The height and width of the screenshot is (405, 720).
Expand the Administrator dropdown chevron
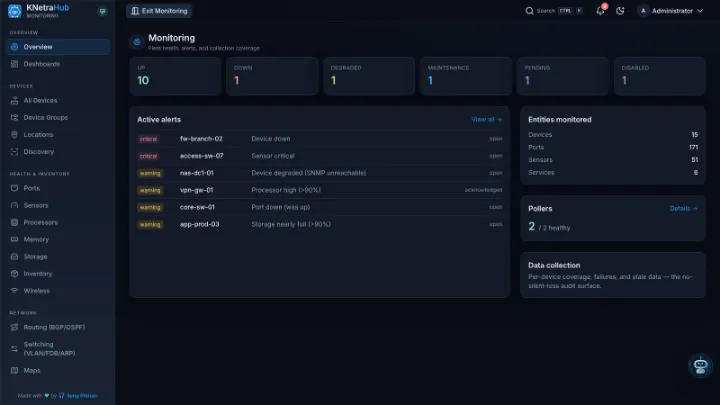coord(700,11)
